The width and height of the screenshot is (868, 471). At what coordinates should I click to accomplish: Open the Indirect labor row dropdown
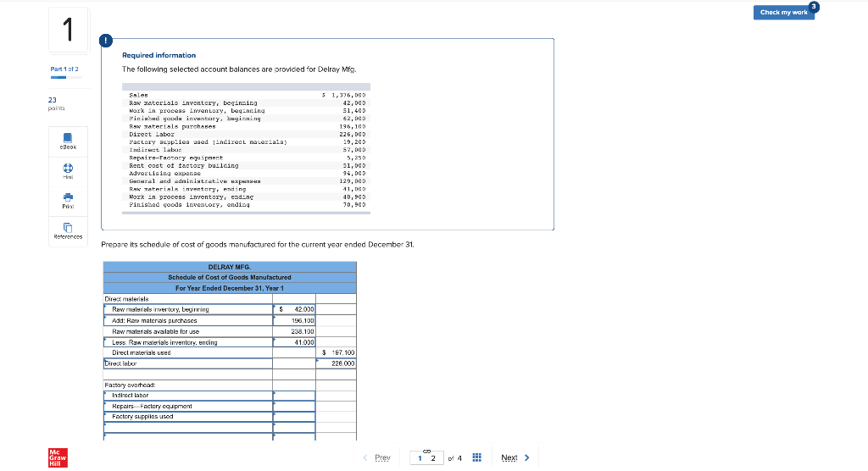187,396
